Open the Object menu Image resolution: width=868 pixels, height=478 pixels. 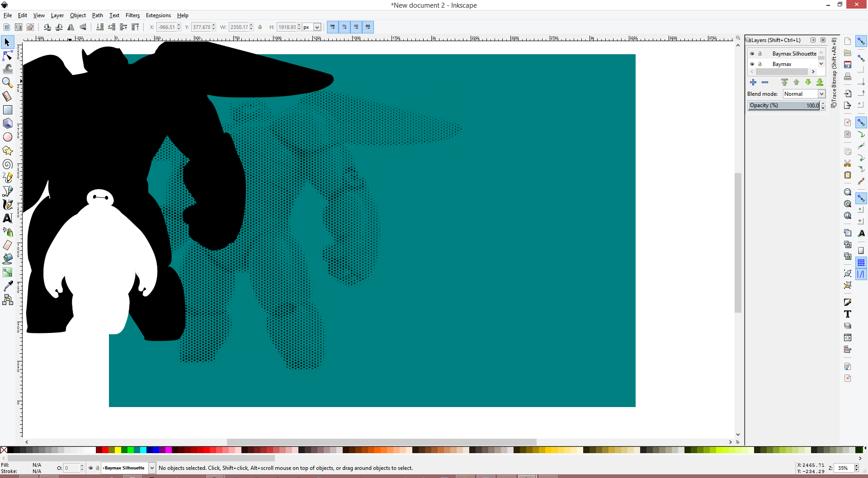78,15
